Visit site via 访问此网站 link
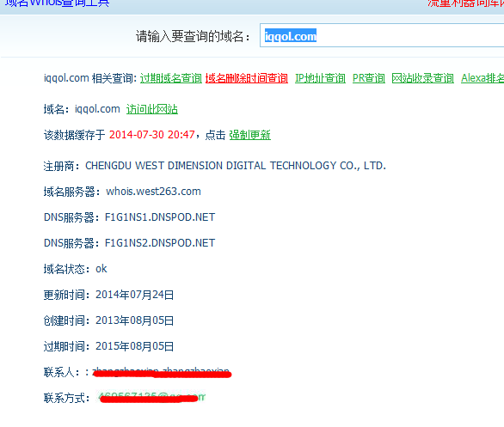This screenshot has height=427, width=504. point(152,109)
